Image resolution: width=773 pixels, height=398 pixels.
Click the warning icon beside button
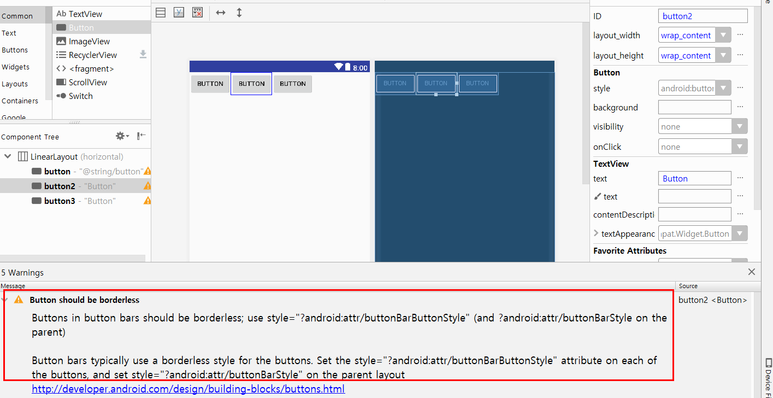point(147,171)
